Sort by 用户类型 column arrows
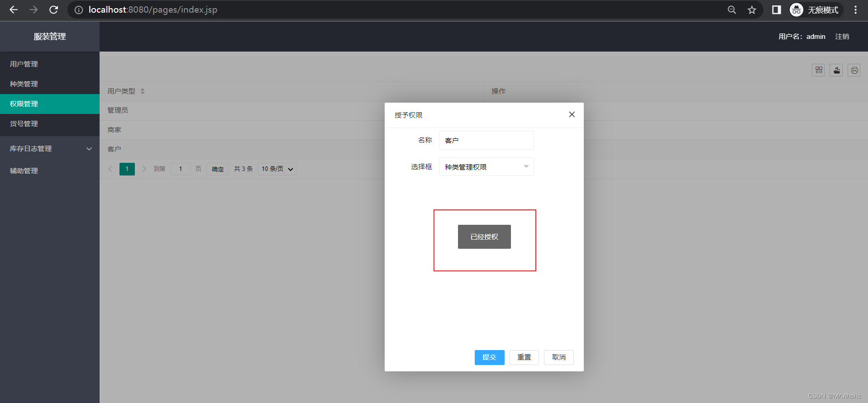Viewport: 868px width, 403px height. point(143,91)
